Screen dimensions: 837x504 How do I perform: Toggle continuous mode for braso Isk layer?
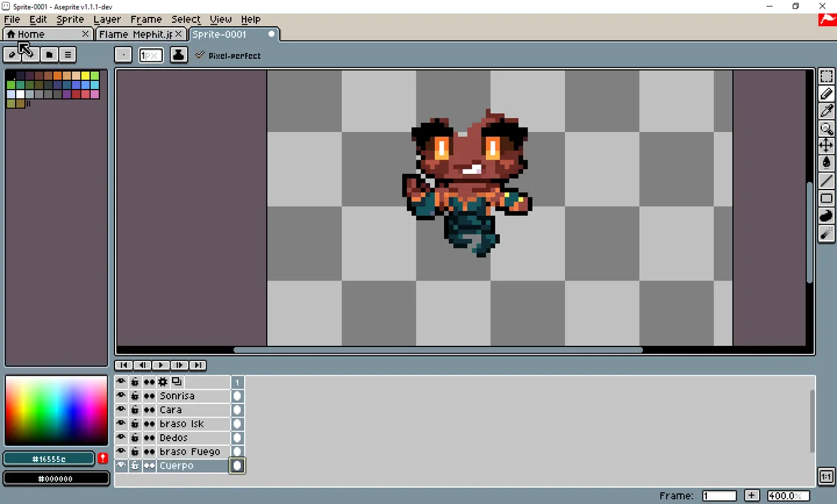click(149, 424)
